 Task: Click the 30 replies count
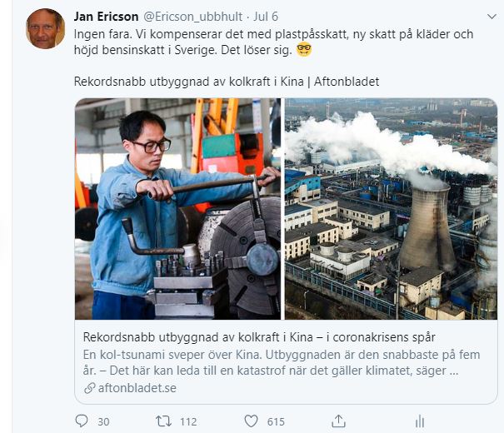click(x=103, y=421)
